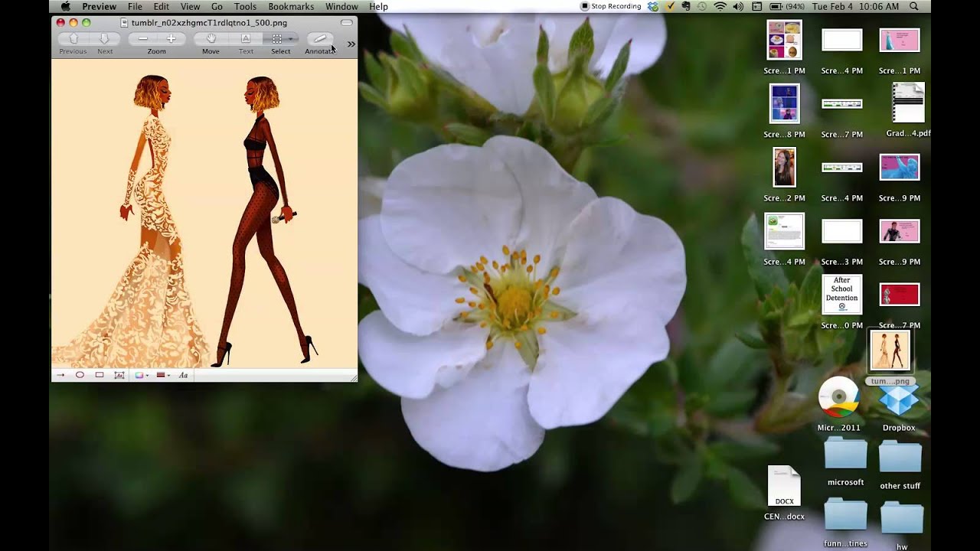Zoom out with the minus button
This screenshot has width=980, height=551.
tap(142, 38)
